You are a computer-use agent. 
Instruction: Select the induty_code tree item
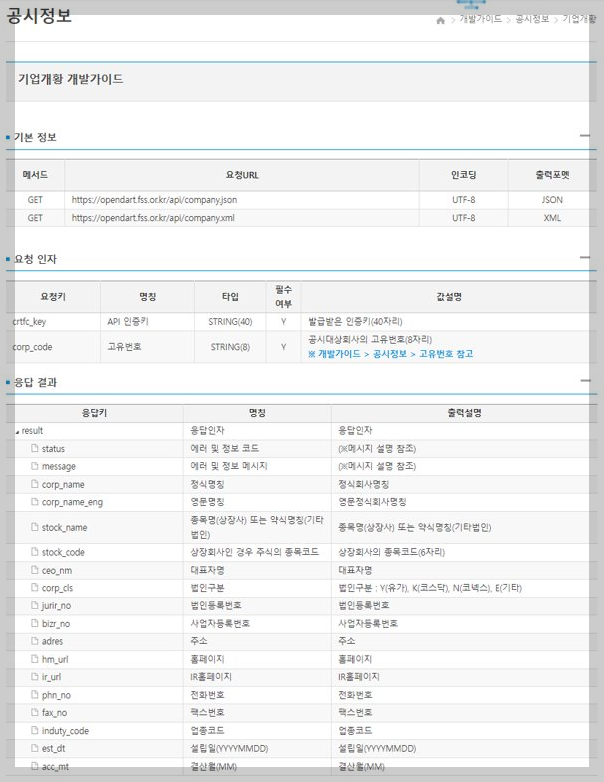65,730
